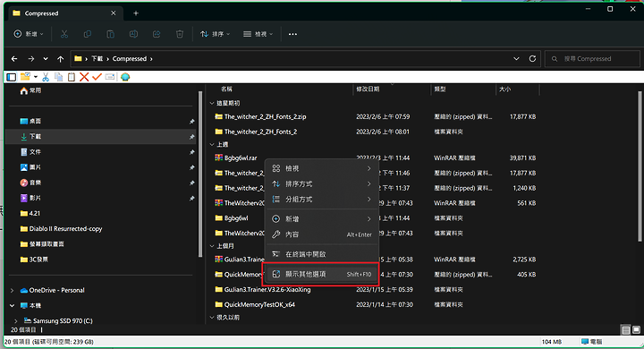This screenshot has width=644, height=349.
Task: Collapse the 本機 (This PC) tree node
Action: click(12, 305)
